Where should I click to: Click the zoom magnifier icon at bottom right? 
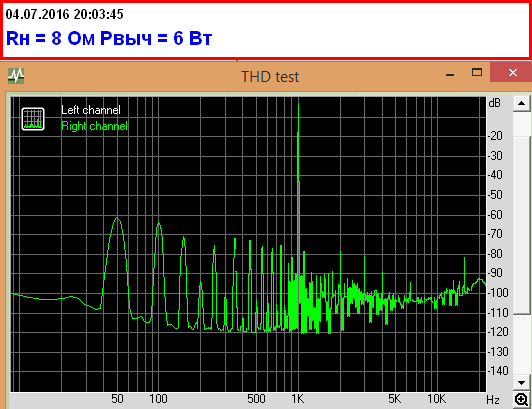521,399
